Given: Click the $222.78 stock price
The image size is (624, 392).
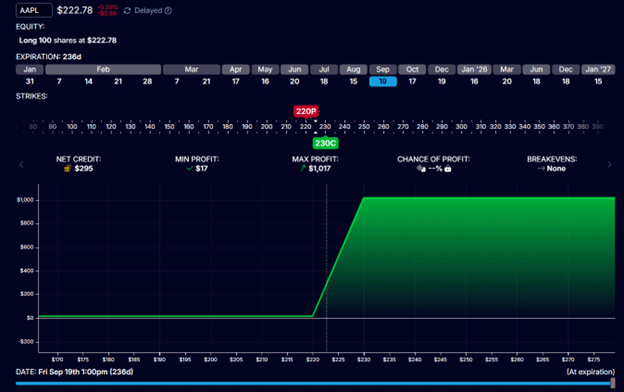Looking at the screenshot, I should [75, 10].
